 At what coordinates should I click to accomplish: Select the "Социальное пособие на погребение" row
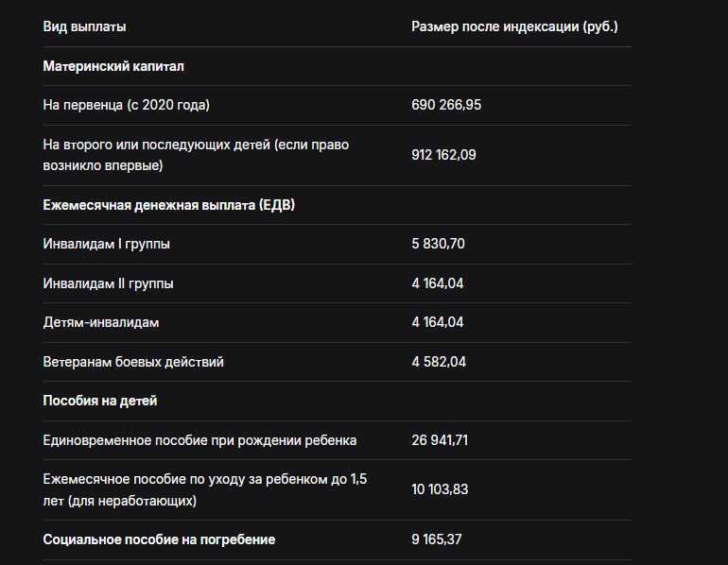click(159, 539)
